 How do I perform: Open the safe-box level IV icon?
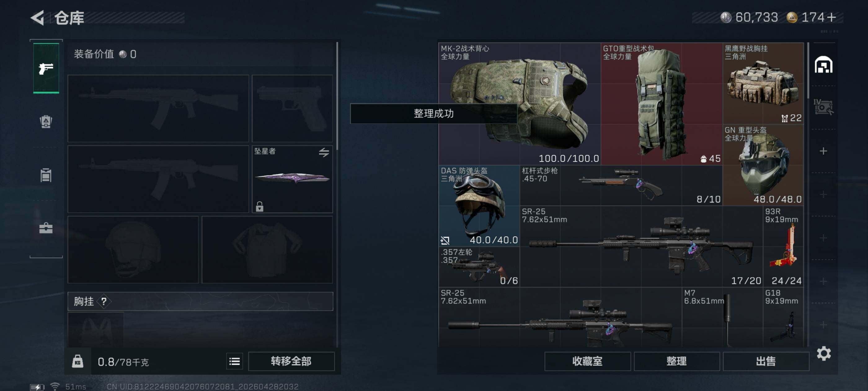[823, 107]
